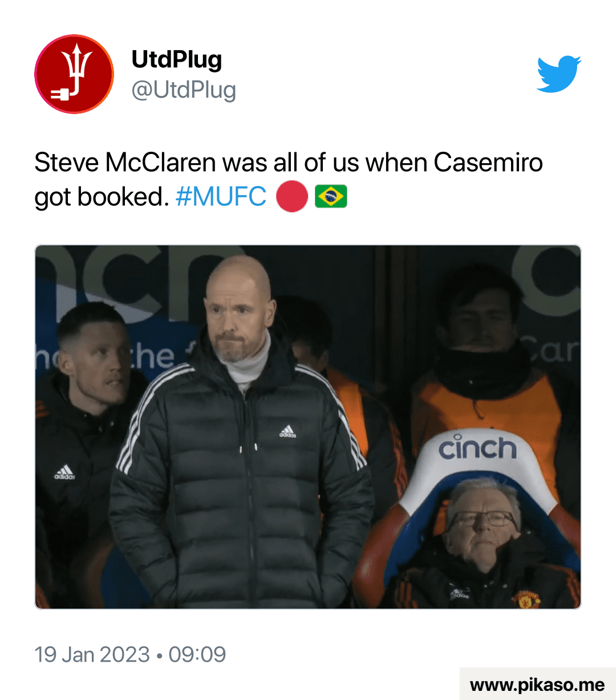Viewport: 616px width, 700px height.
Task: Click the cinch logo on the seat
Action: point(478,447)
